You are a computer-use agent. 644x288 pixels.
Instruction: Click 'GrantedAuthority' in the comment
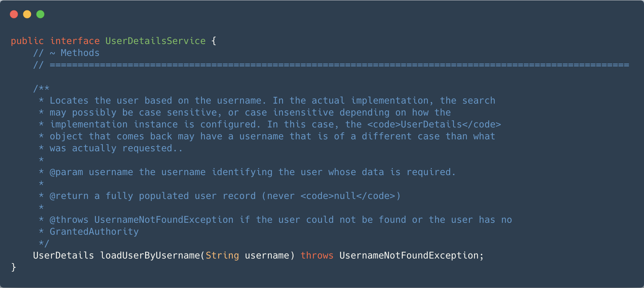(x=94, y=232)
